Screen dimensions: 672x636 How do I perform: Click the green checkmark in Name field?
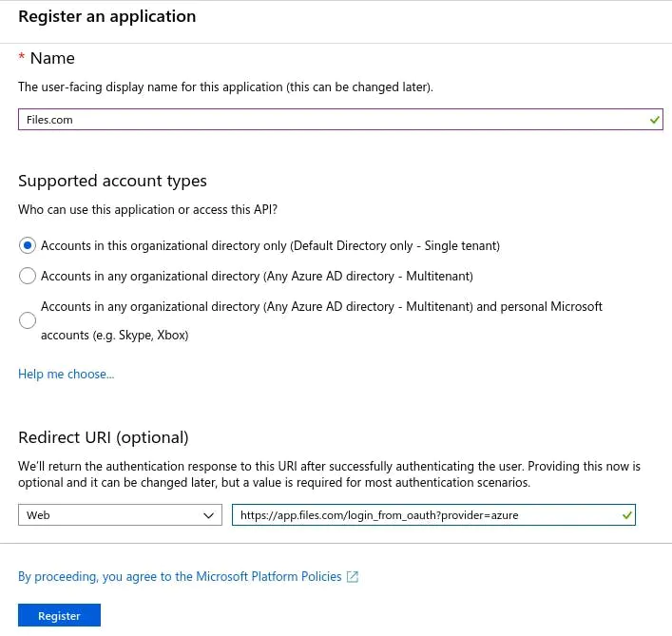coord(655,120)
